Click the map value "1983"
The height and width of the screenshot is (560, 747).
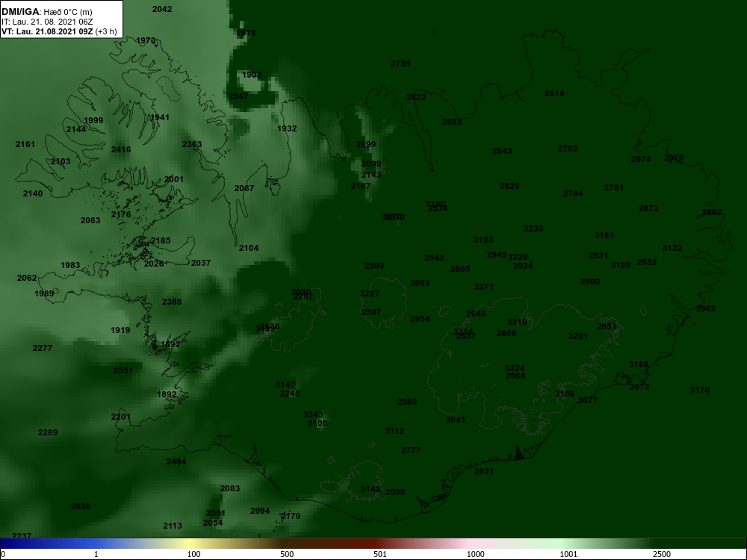(70, 265)
